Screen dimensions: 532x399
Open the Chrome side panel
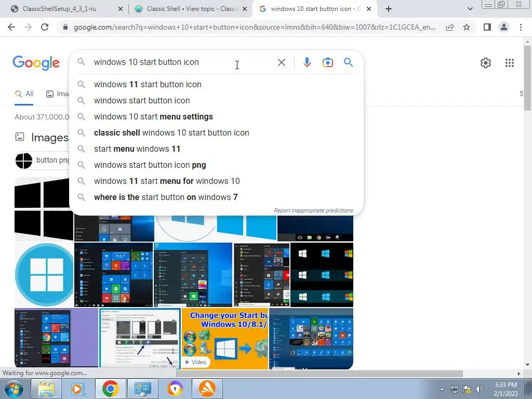pyautogui.click(x=487, y=27)
